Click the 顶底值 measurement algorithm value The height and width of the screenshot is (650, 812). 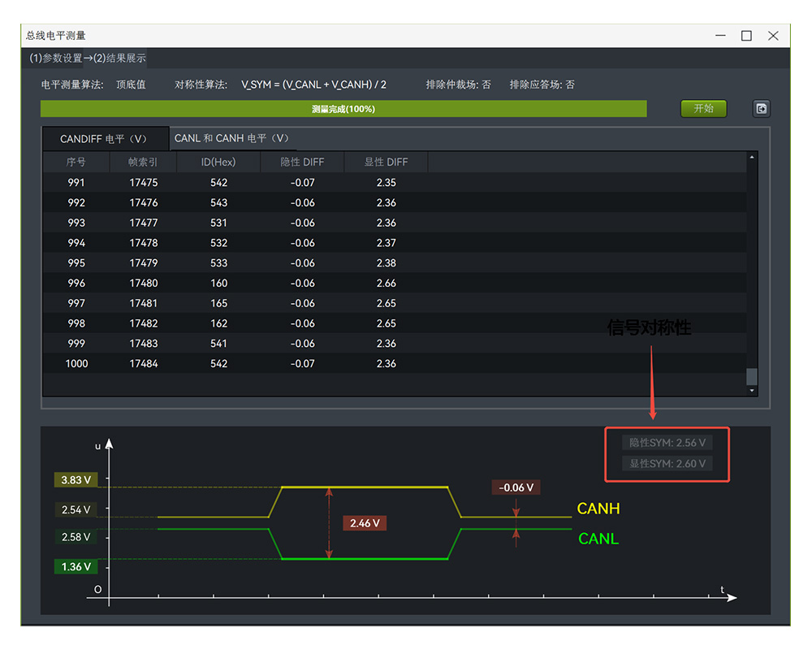point(131,84)
